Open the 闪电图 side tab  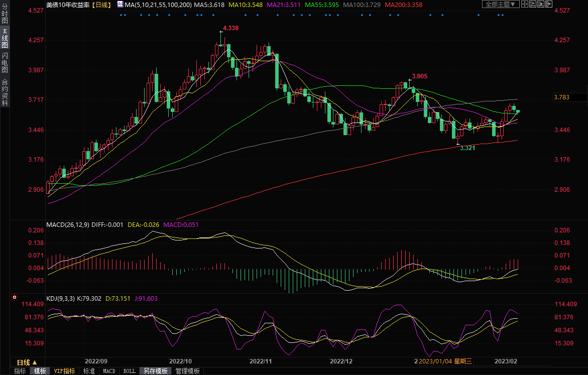click(x=5, y=63)
